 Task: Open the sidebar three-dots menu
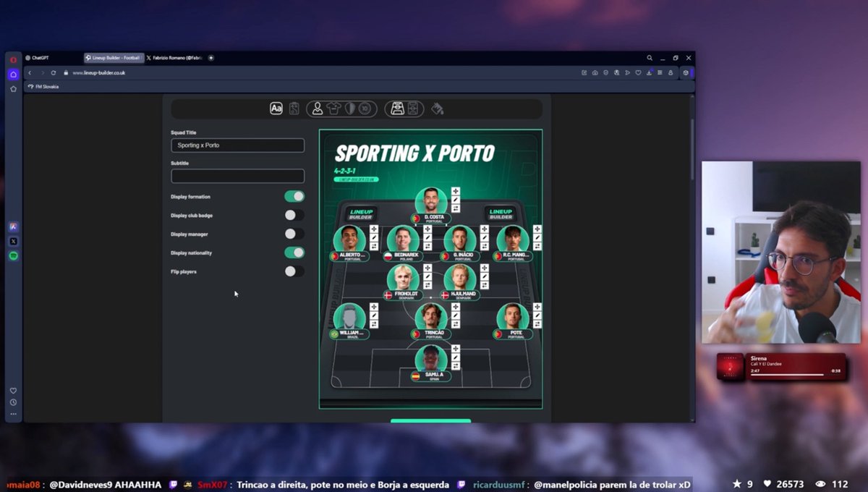coord(13,414)
